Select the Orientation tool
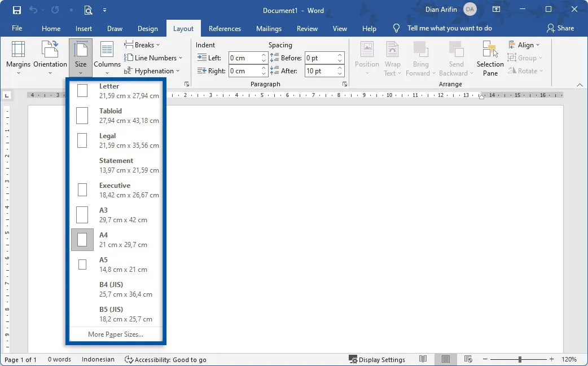This screenshot has height=366, width=588. tap(50, 56)
